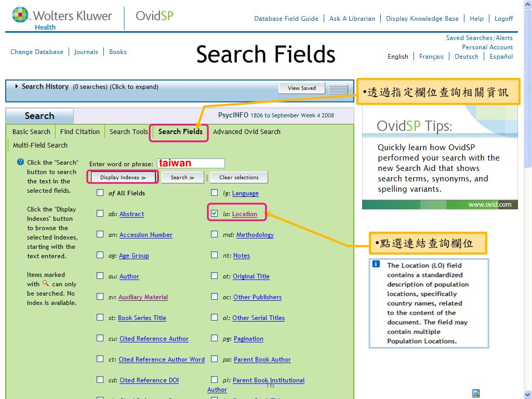
Task: Click the blue help question mark icon
Action: coord(20,162)
